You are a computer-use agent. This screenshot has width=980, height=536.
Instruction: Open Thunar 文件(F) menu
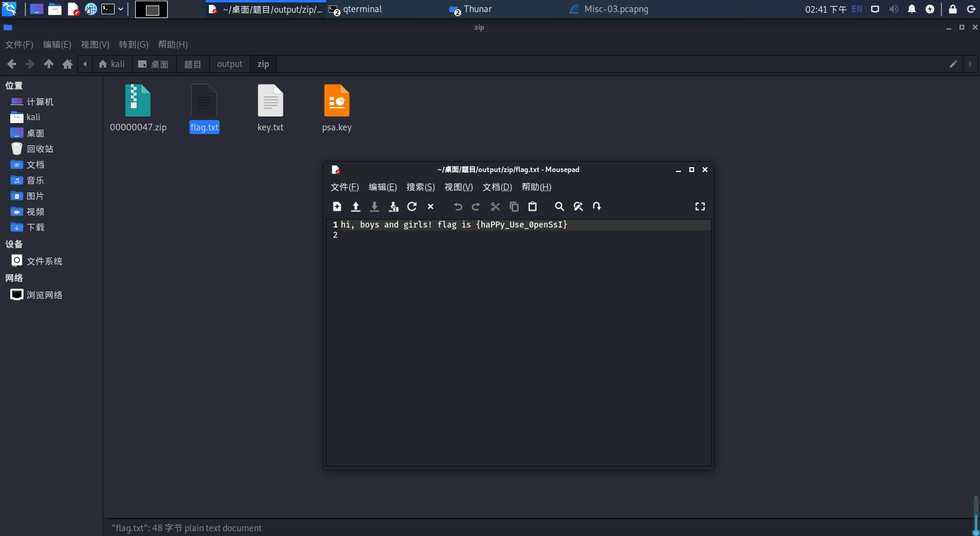[19, 45]
